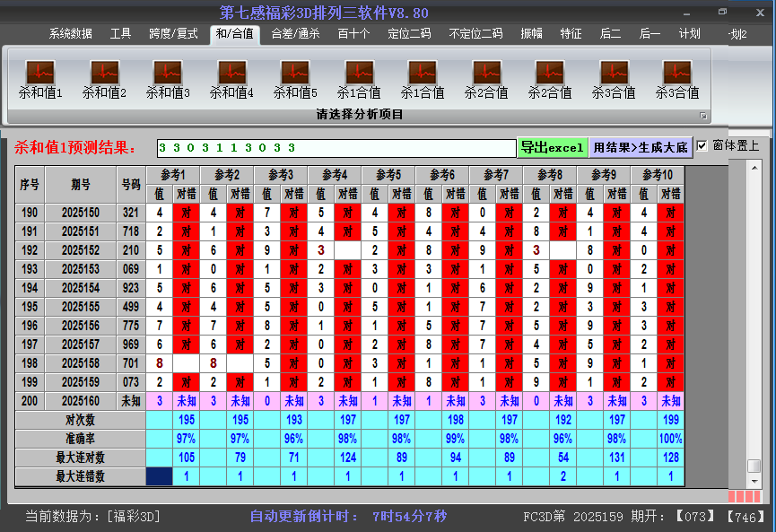Click the 最大连错数 row label

tap(81, 476)
